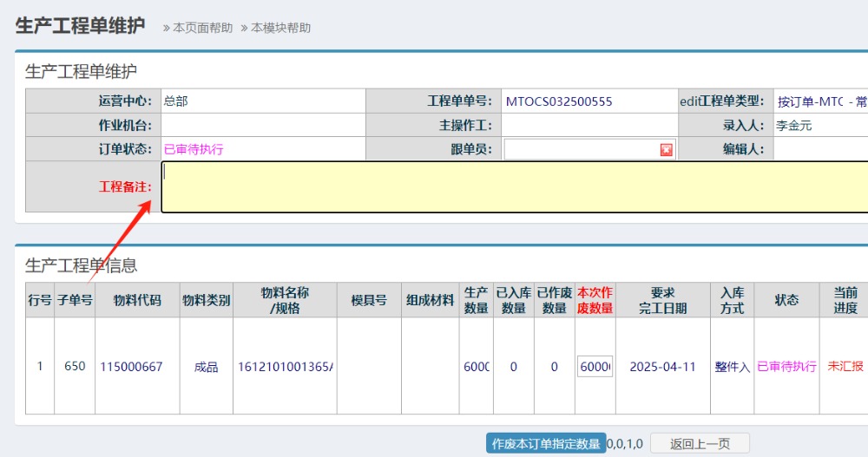Viewport: 868px width, 457px height.
Task: Select the 2025-04-11 completion date cell
Action: tap(662, 367)
